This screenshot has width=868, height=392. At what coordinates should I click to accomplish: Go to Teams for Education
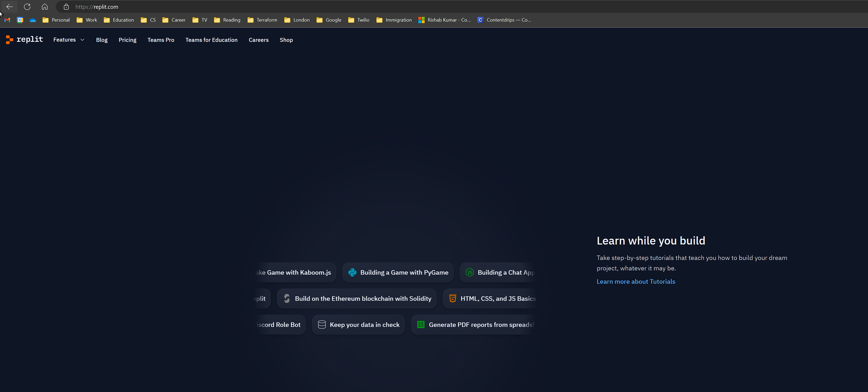211,40
